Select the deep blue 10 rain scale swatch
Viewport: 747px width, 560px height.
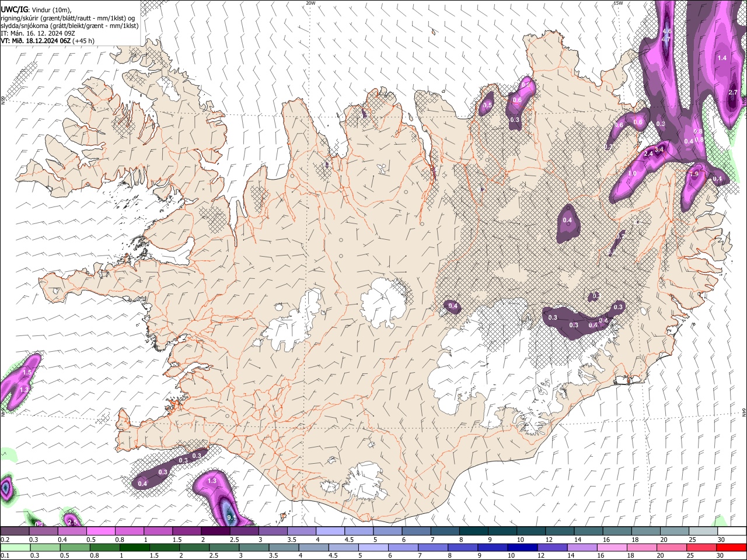click(x=522, y=548)
